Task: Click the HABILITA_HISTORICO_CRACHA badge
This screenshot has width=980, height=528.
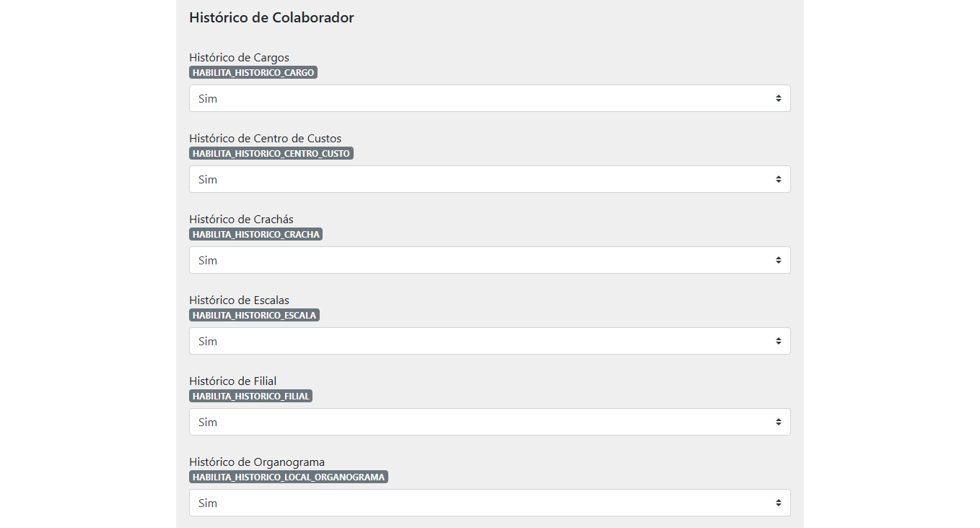Action: [x=256, y=234]
